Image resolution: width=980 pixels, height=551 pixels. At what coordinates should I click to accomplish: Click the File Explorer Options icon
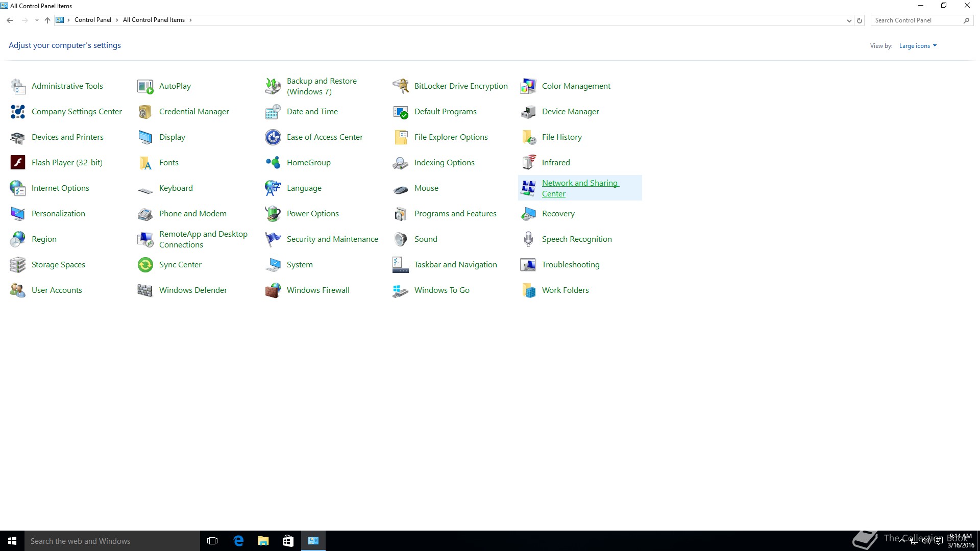point(401,137)
